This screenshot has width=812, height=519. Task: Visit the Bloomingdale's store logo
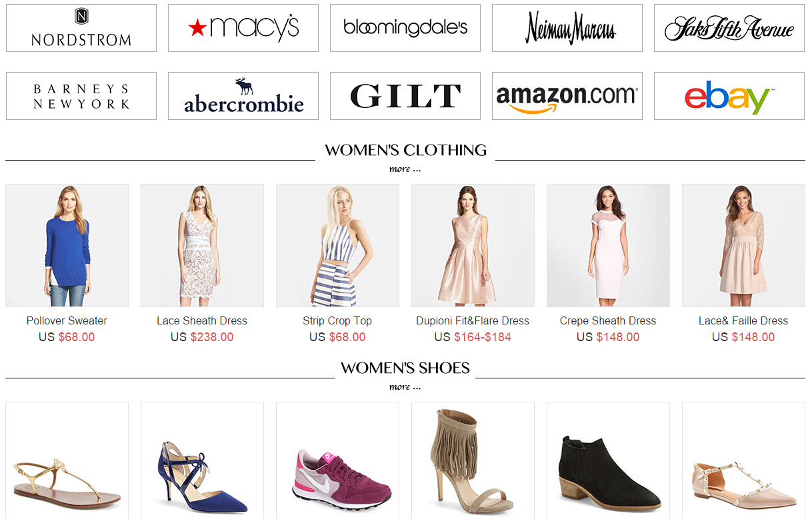[x=405, y=28]
